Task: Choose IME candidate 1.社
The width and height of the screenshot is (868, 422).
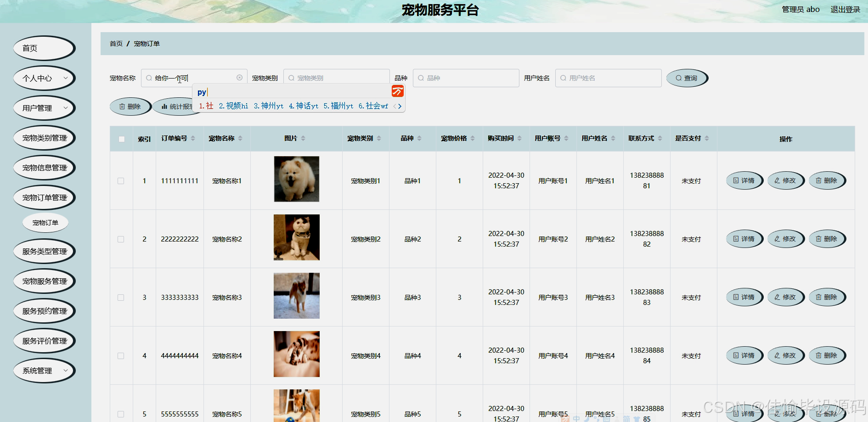Action: pos(206,106)
